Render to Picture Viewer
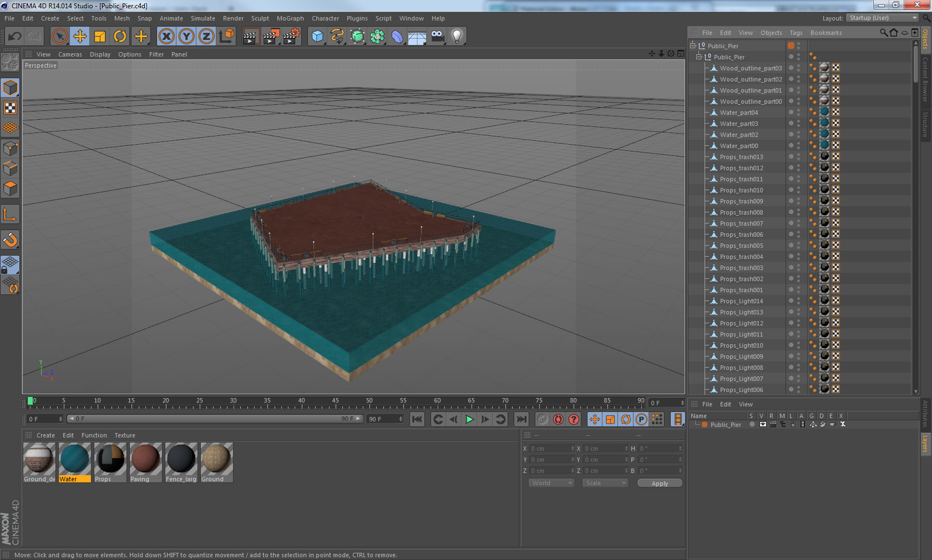This screenshot has height=560, width=932. tap(271, 37)
